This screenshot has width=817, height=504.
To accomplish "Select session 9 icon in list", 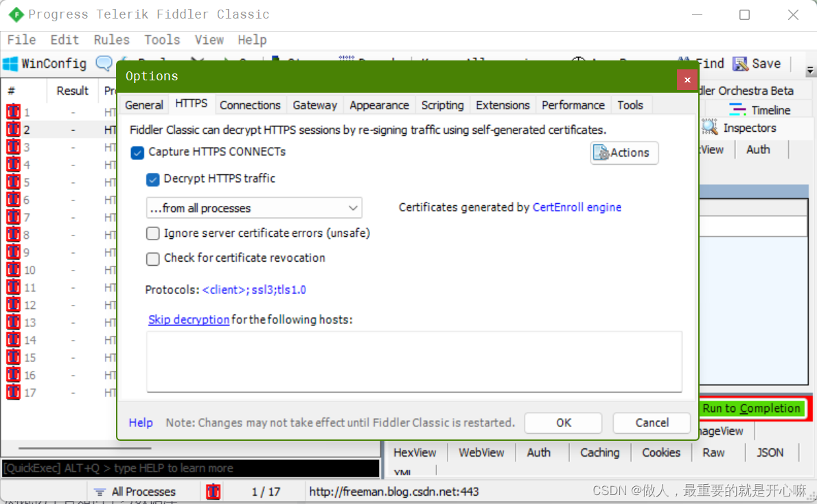I will click(13, 252).
